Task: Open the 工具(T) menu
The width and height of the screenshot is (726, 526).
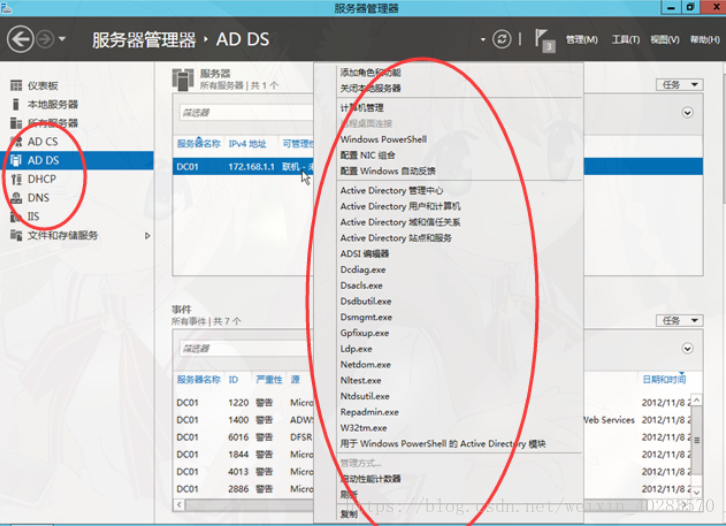Action: pos(626,40)
